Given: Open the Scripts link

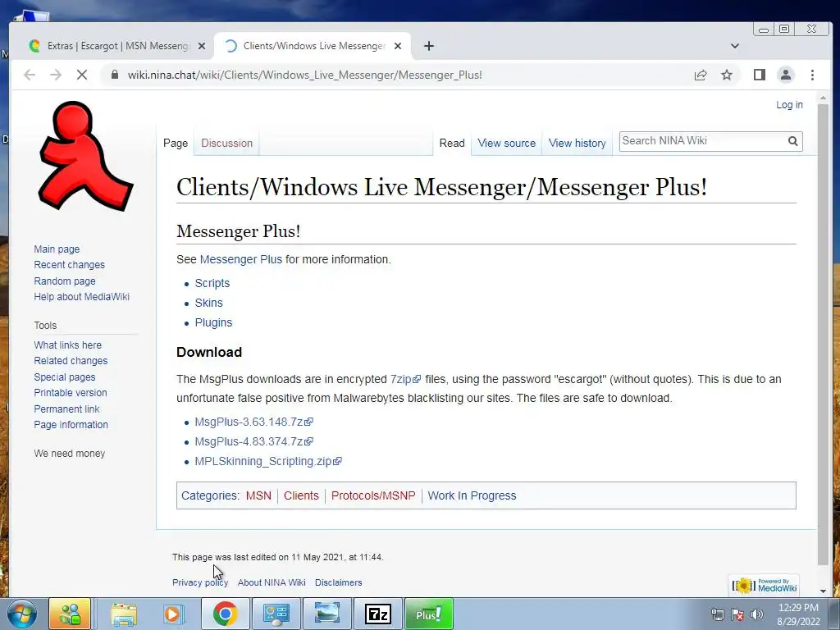Looking at the screenshot, I should (212, 283).
